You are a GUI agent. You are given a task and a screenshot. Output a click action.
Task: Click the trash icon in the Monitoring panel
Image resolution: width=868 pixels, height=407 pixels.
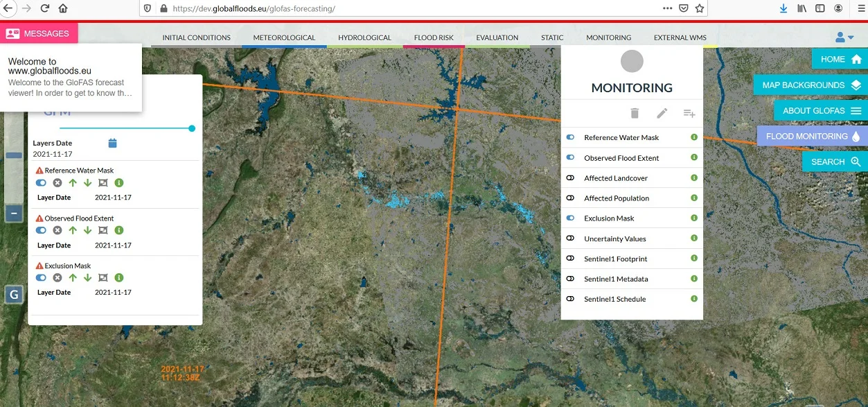[635, 113]
